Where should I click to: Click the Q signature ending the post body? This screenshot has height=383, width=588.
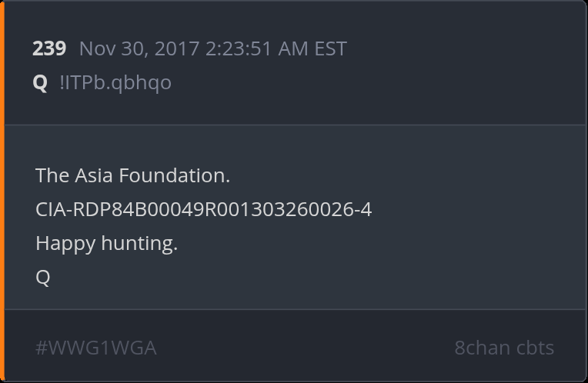point(43,278)
